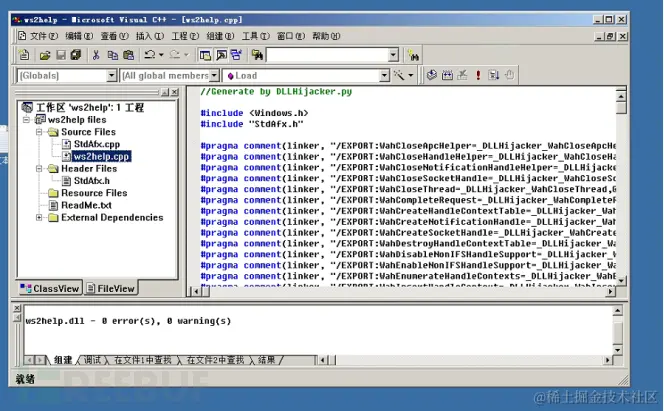
Task: Create a new text file from toolbar
Action: coord(24,55)
